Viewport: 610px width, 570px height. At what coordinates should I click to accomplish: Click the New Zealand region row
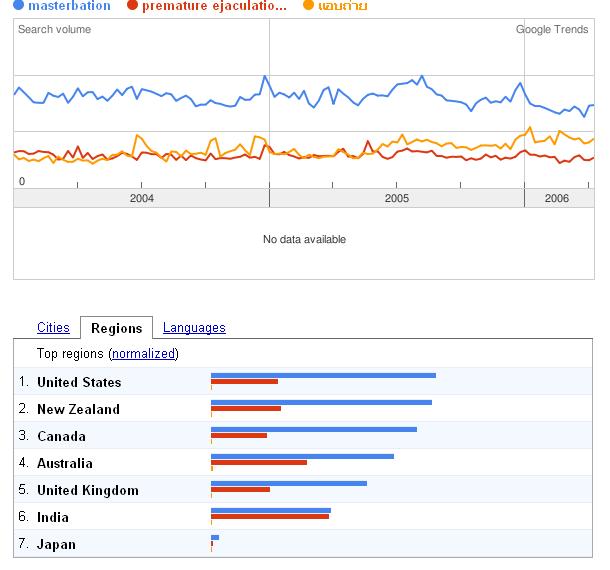[303, 409]
